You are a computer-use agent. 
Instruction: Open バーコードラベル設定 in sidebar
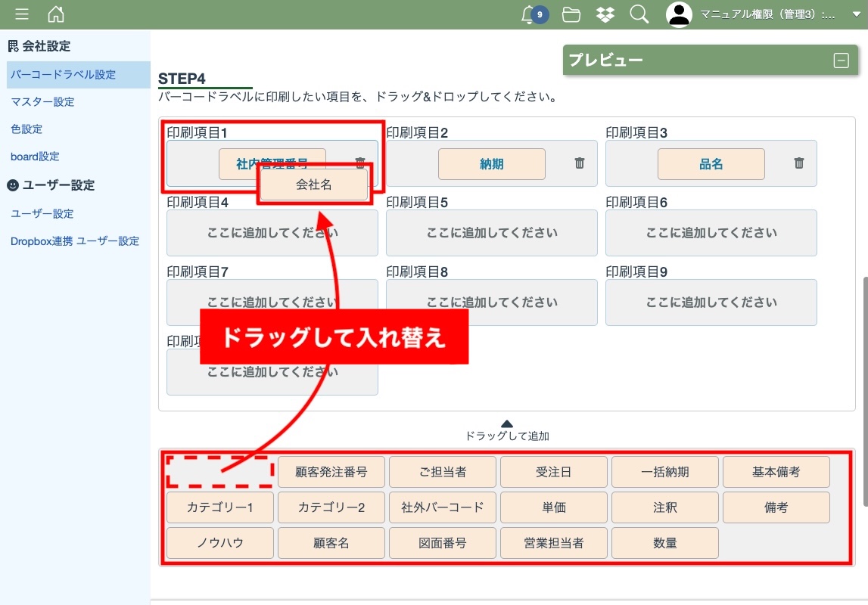click(64, 75)
